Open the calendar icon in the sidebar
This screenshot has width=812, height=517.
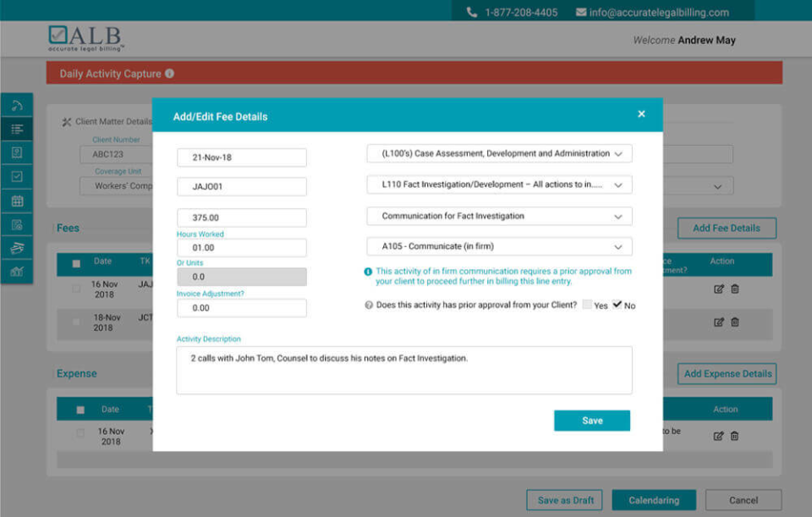coord(19,200)
